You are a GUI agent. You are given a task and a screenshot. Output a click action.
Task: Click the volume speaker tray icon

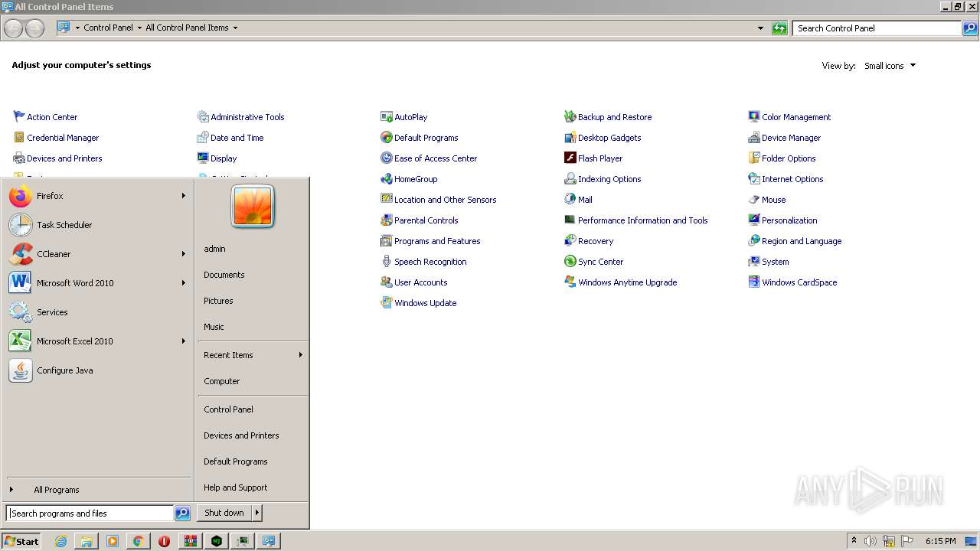tap(870, 541)
